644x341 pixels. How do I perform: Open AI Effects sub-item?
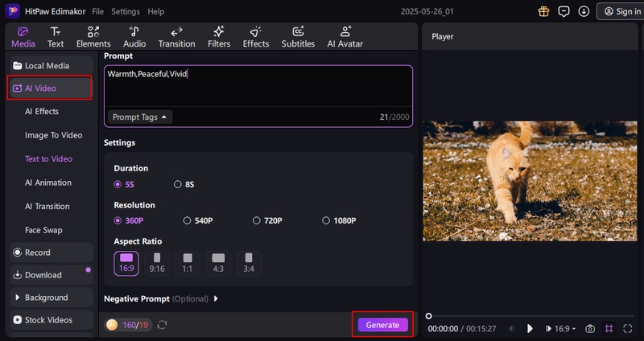pyautogui.click(x=42, y=111)
